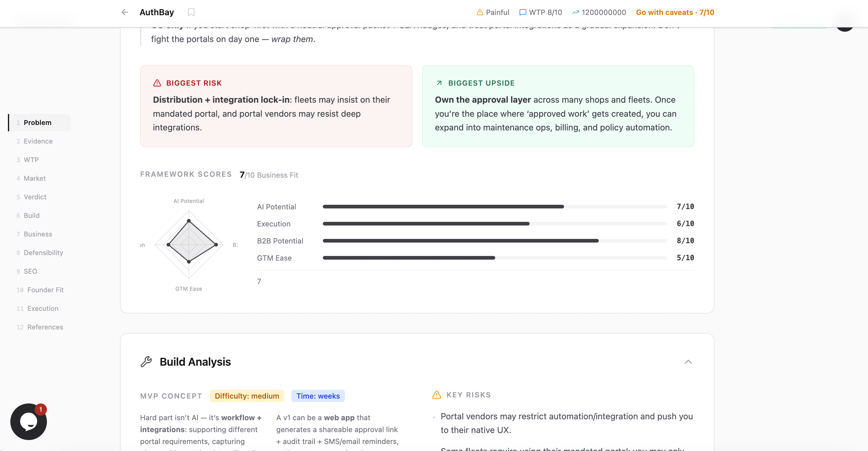Navigate to Founder Fit section
This screenshot has height=451, width=868.
pos(40,289)
